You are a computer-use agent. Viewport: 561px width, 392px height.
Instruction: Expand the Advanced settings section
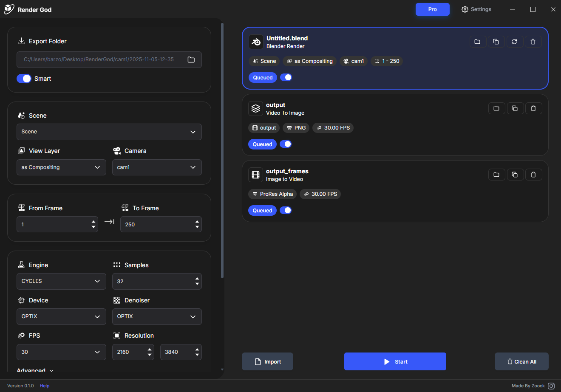pos(34,370)
